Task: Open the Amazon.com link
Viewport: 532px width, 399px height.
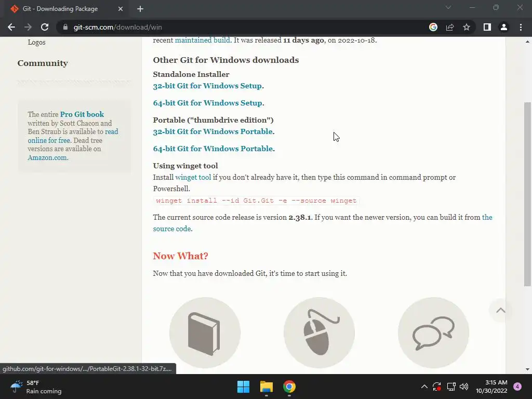Action: (x=47, y=158)
